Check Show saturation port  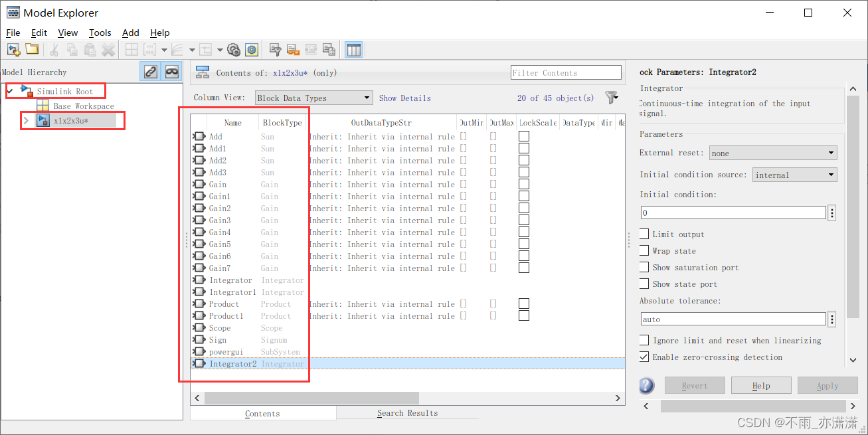coord(644,267)
